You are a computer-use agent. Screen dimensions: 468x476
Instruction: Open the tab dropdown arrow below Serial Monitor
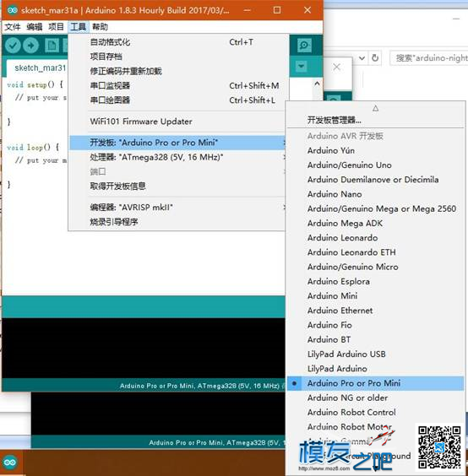[x=302, y=66]
